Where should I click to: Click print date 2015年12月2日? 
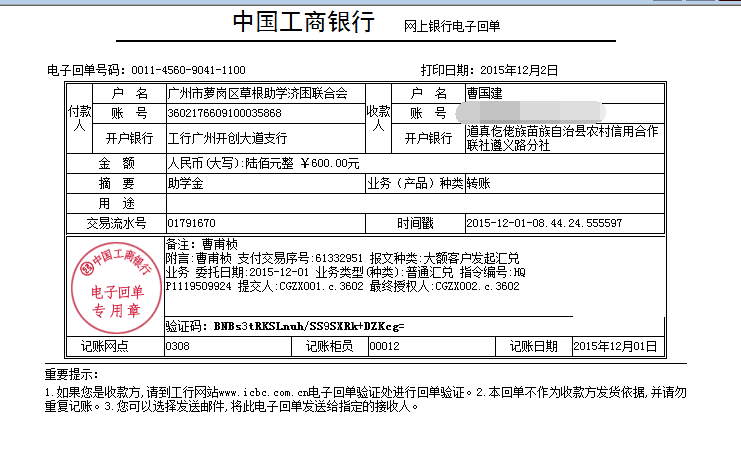coord(519,70)
